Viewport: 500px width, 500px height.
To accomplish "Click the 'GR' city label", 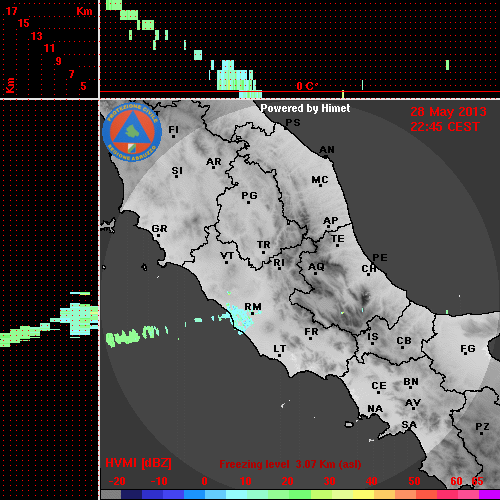I will tap(159, 229).
